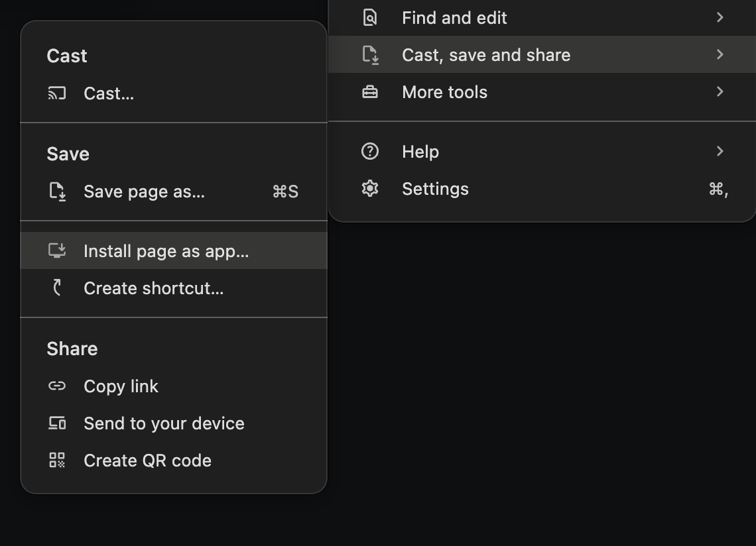Open Settings from the main menu
756x546 pixels.
point(542,188)
